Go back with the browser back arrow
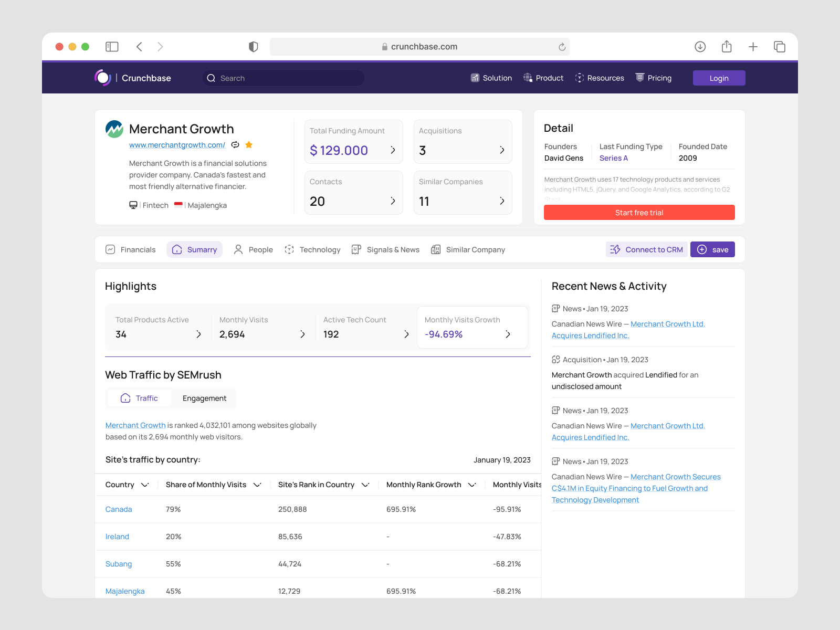840x630 pixels. (x=139, y=47)
